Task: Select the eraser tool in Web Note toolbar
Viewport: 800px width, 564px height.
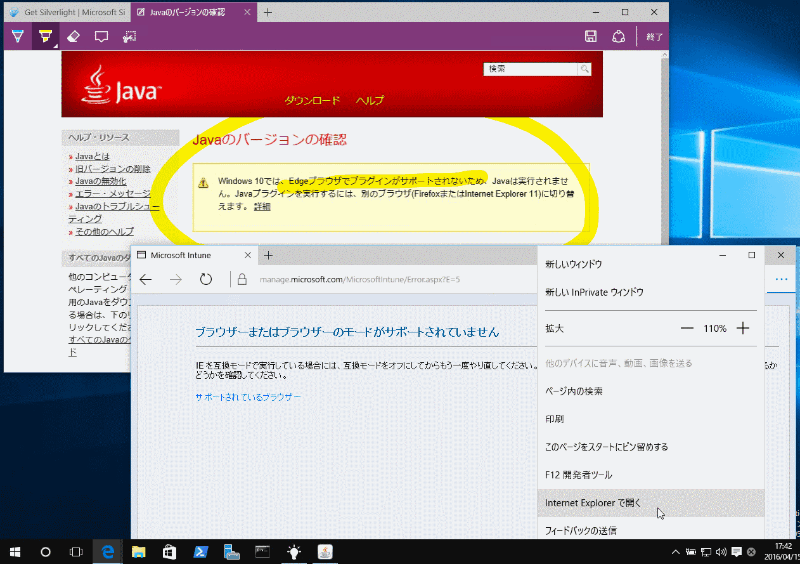Action: [x=73, y=36]
